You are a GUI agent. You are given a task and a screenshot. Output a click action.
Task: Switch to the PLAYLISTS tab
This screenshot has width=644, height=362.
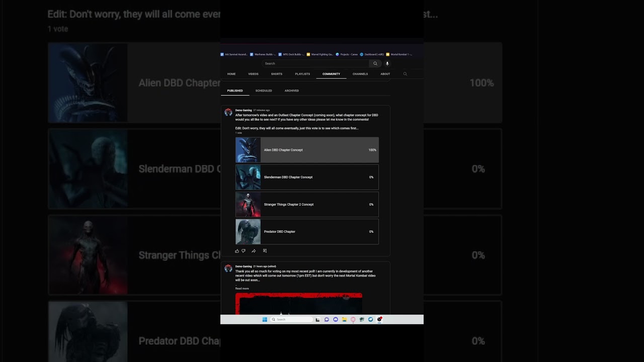(x=302, y=74)
